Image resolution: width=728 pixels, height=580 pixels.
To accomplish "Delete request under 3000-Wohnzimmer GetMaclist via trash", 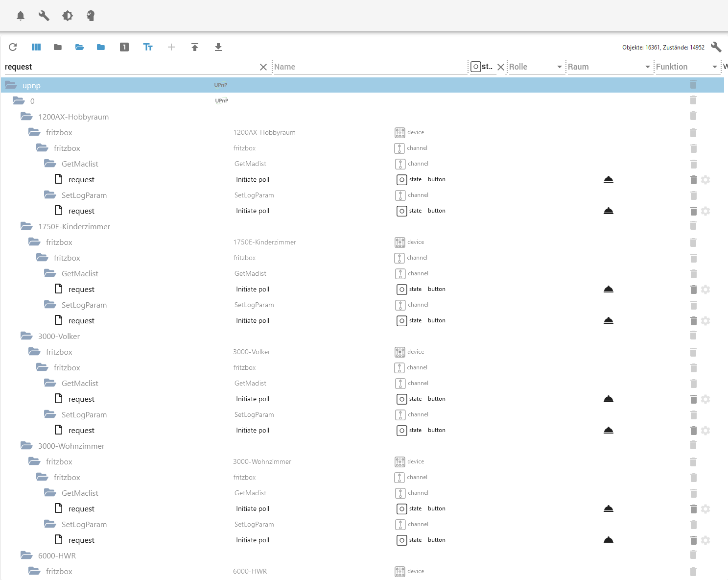I will [x=694, y=509].
